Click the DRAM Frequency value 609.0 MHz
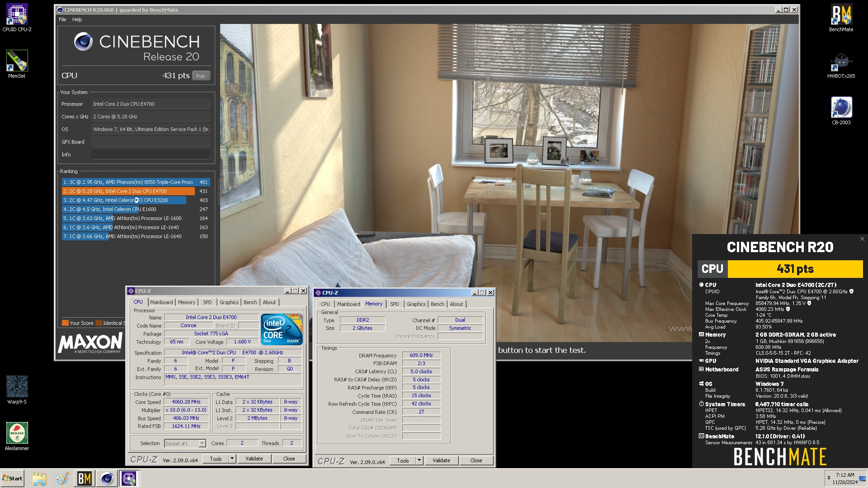Image resolution: width=868 pixels, height=488 pixels. point(421,356)
